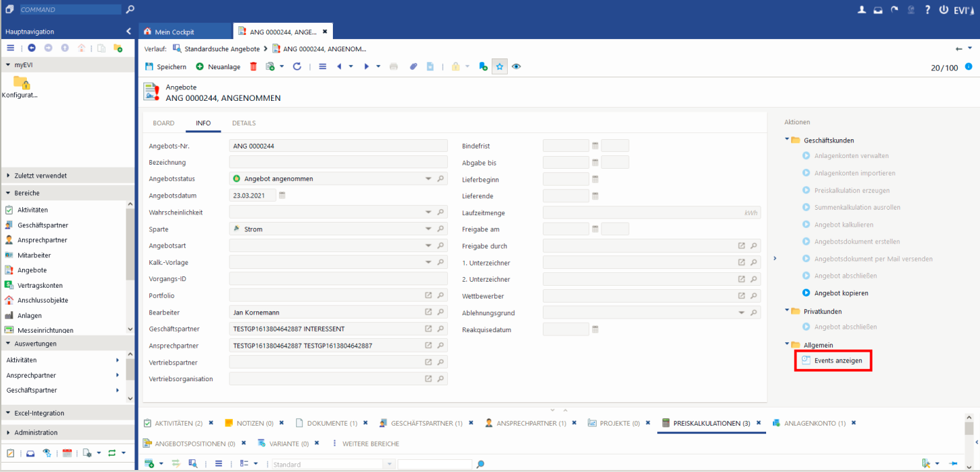Click the paperclip attachment icon
Screen dimensions: 980x472
pos(414,67)
